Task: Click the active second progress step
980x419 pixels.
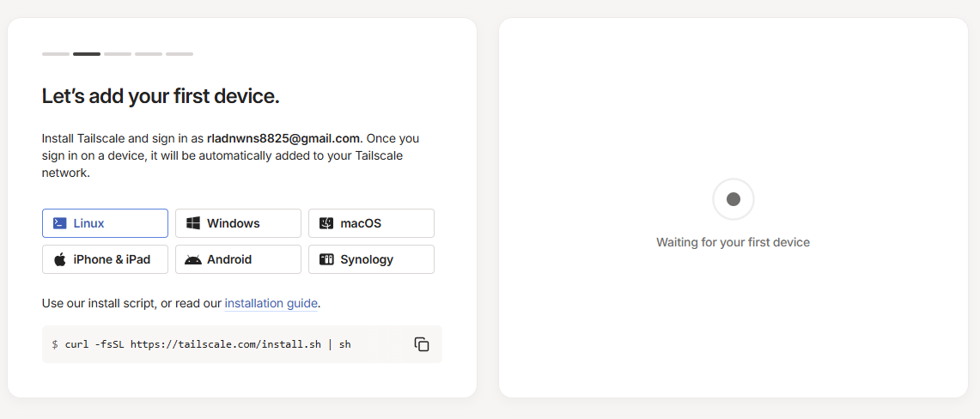Action: pyautogui.click(x=86, y=54)
